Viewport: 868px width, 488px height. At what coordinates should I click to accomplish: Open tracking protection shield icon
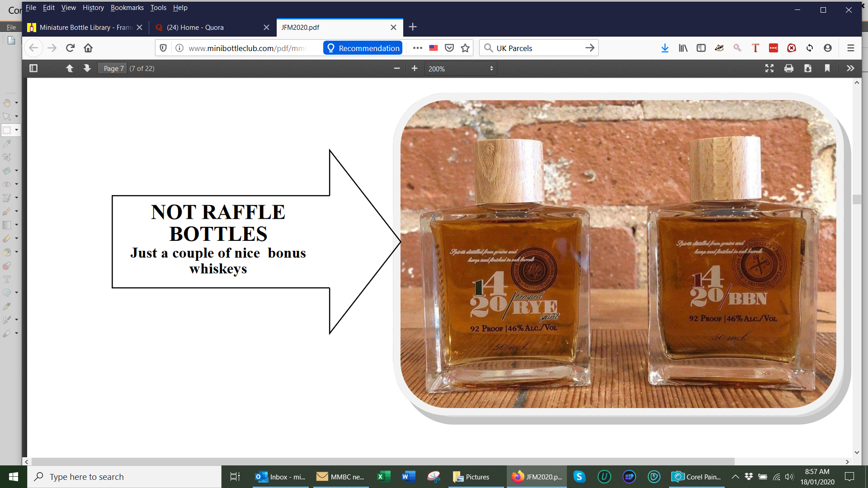163,48
